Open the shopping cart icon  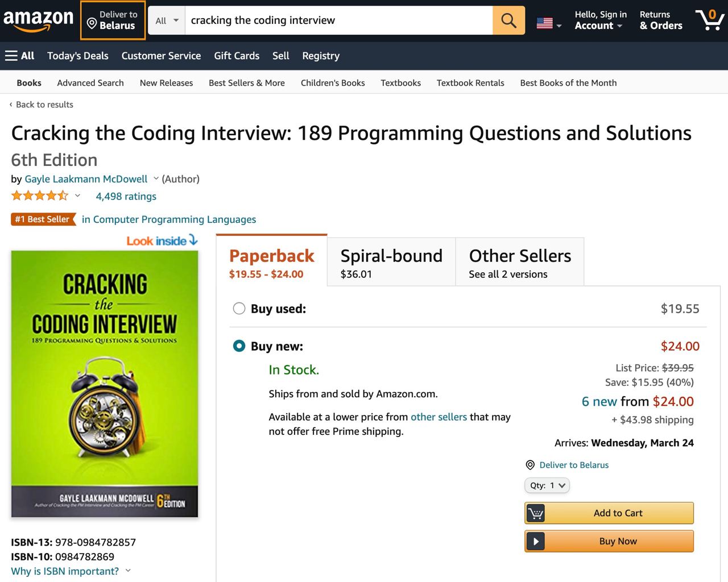point(710,20)
